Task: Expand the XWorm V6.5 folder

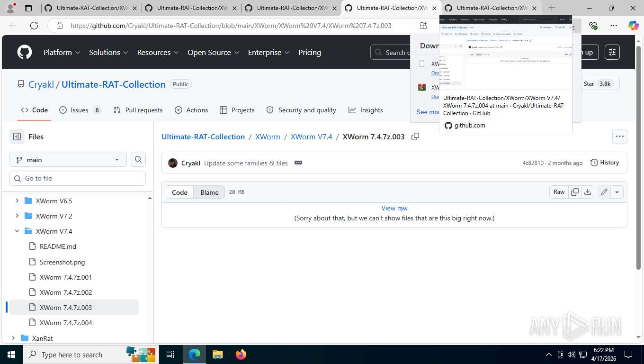Action: [17, 201]
